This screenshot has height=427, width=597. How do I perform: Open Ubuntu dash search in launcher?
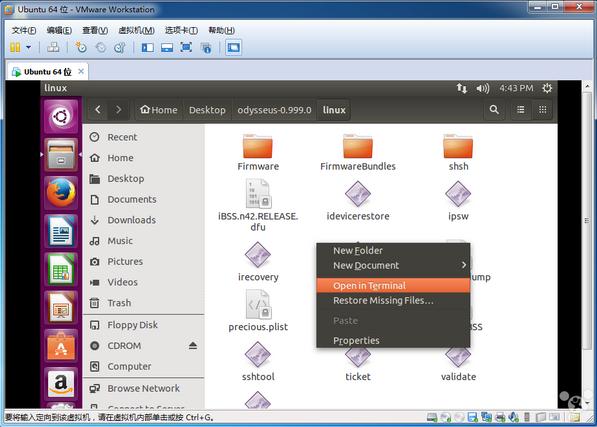click(61, 116)
